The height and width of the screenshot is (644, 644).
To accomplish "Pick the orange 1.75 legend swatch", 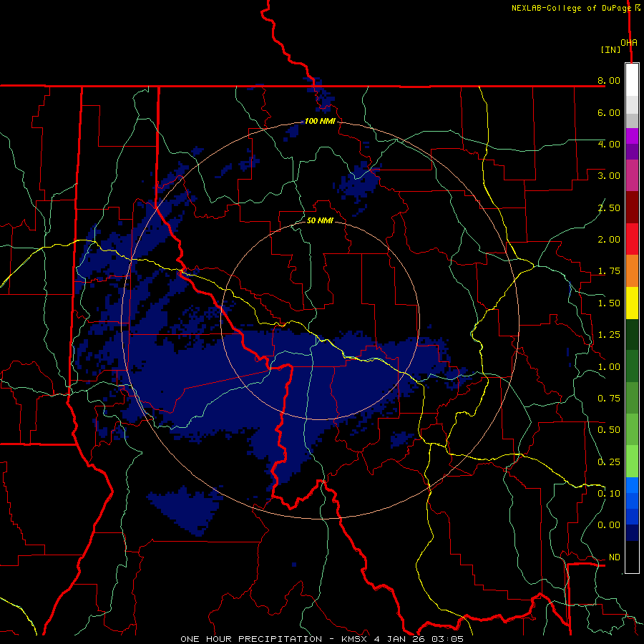I will pos(632,271).
